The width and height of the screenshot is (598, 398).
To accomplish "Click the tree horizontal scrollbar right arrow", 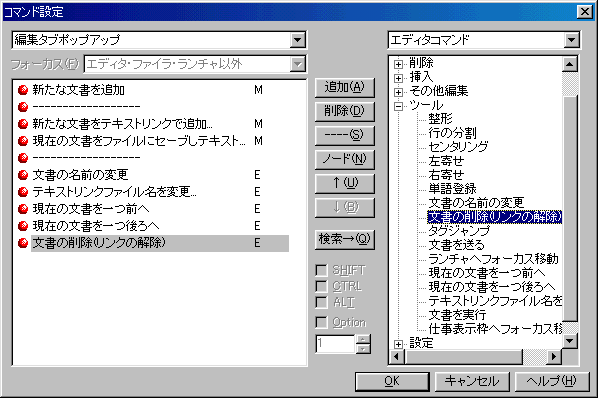I will 554,356.
